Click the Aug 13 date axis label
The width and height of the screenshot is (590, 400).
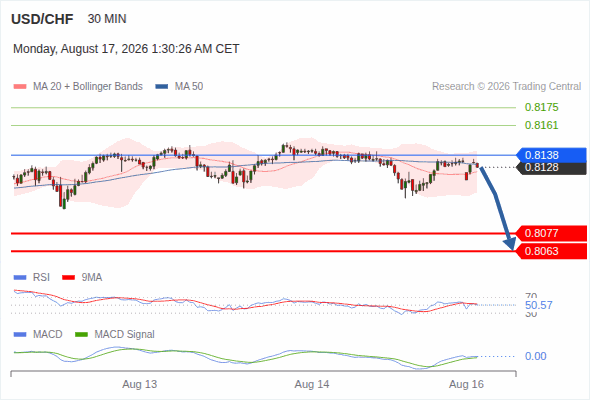tap(140, 384)
